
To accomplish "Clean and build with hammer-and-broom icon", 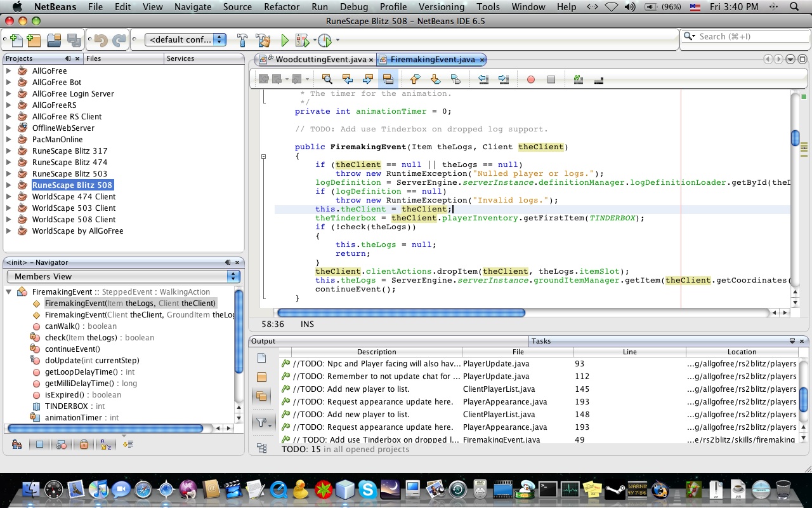I will [x=263, y=40].
